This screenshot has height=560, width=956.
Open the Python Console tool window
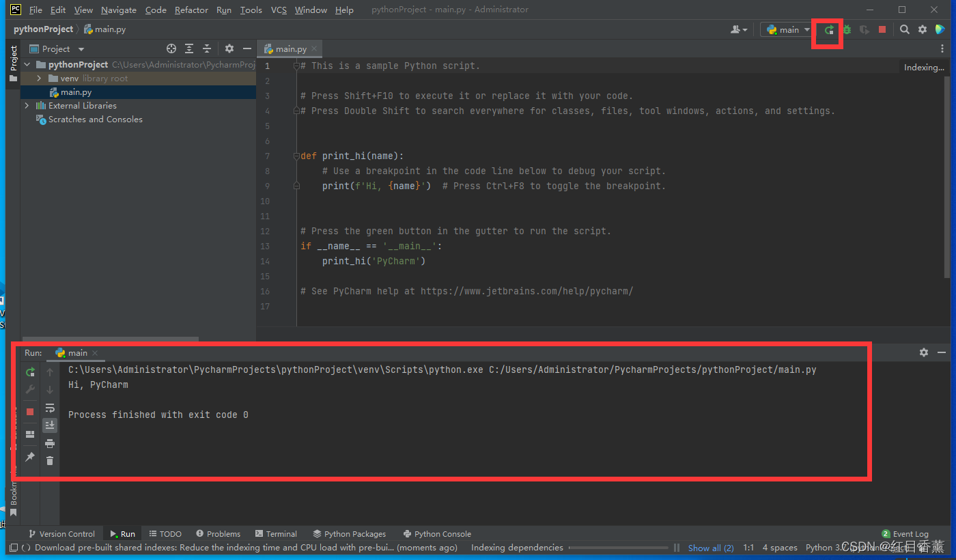[437, 534]
